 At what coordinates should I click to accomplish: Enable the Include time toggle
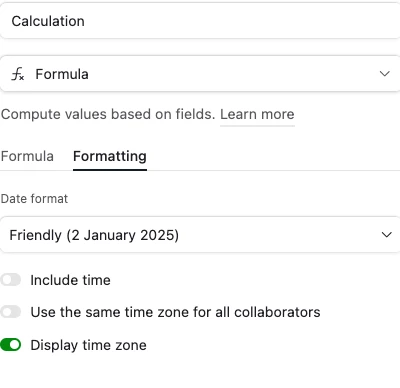tap(10, 280)
